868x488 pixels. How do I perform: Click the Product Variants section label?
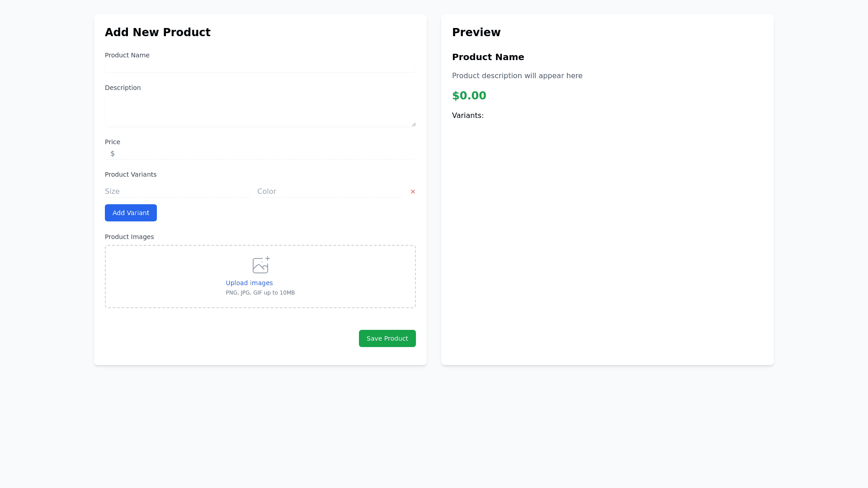tap(131, 174)
